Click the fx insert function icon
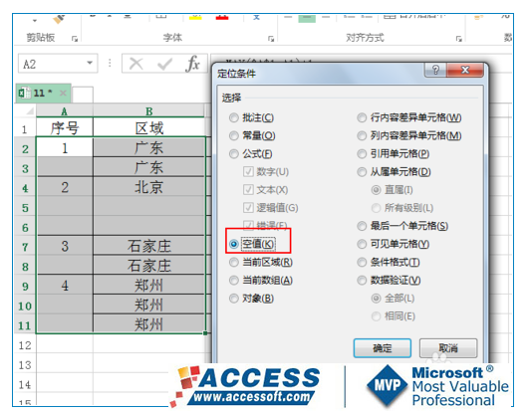532x413 pixels. 193,64
